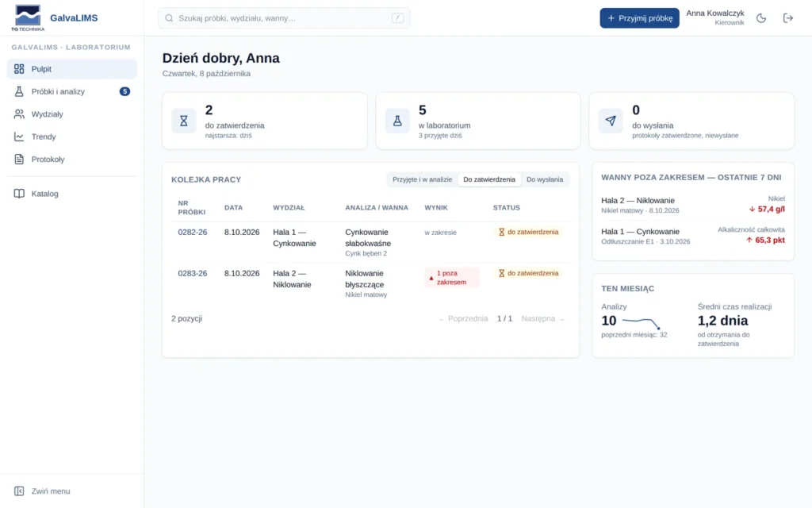Open the Hala 1 — Cynkowanie out-of-range entry
Image resolution: width=812 pixels, height=508 pixels.
(x=693, y=236)
